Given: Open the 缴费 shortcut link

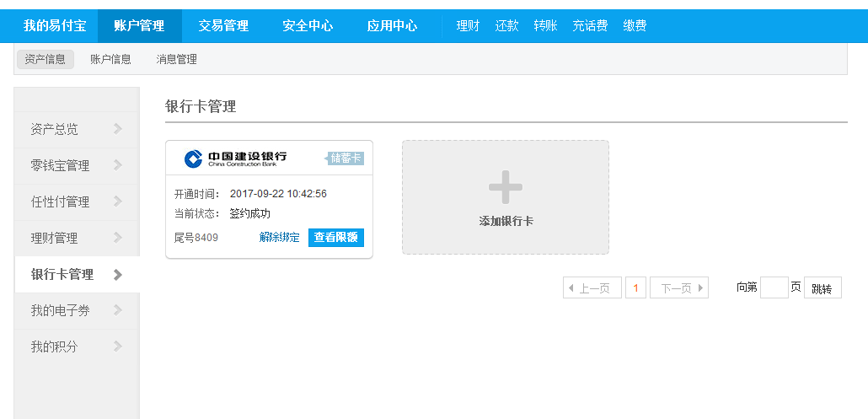Looking at the screenshot, I should pyautogui.click(x=635, y=25).
